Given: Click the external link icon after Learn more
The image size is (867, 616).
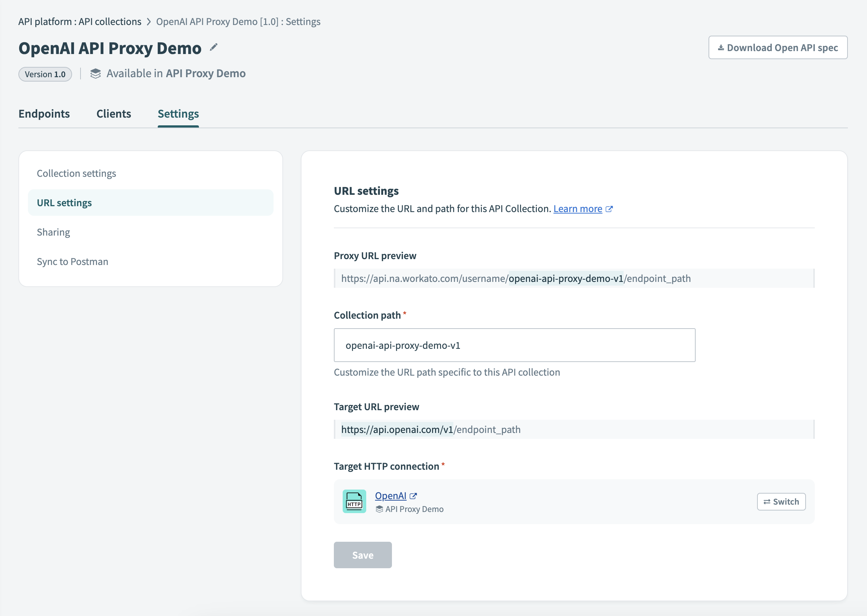Looking at the screenshot, I should tap(609, 209).
